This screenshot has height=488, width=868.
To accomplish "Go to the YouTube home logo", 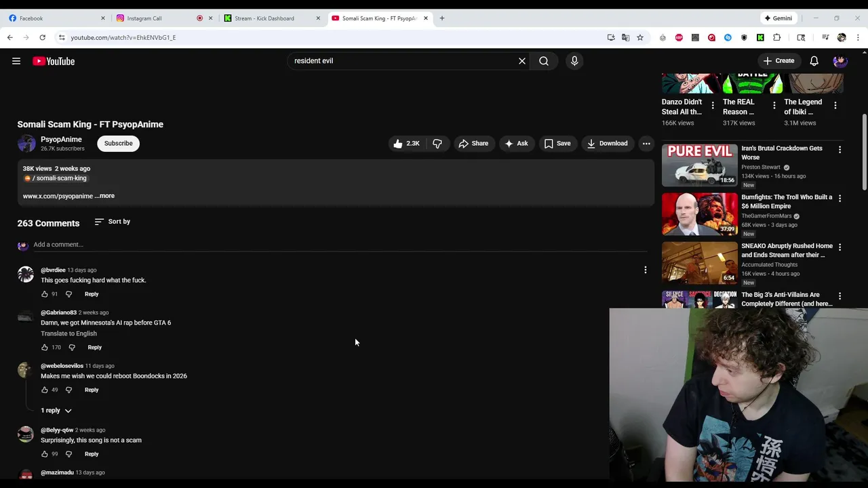I will [x=54, y=61].
